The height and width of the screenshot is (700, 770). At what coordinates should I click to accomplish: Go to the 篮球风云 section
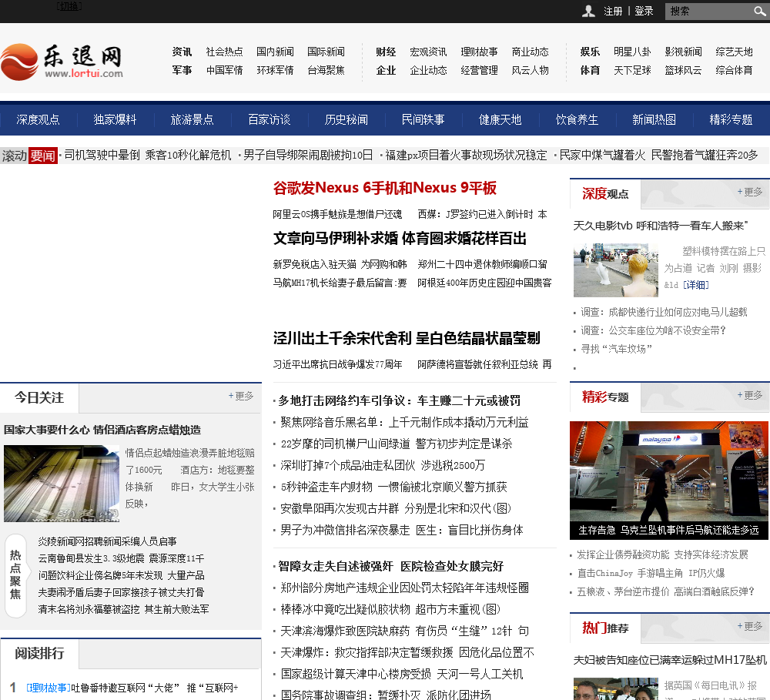pos(683,70)
